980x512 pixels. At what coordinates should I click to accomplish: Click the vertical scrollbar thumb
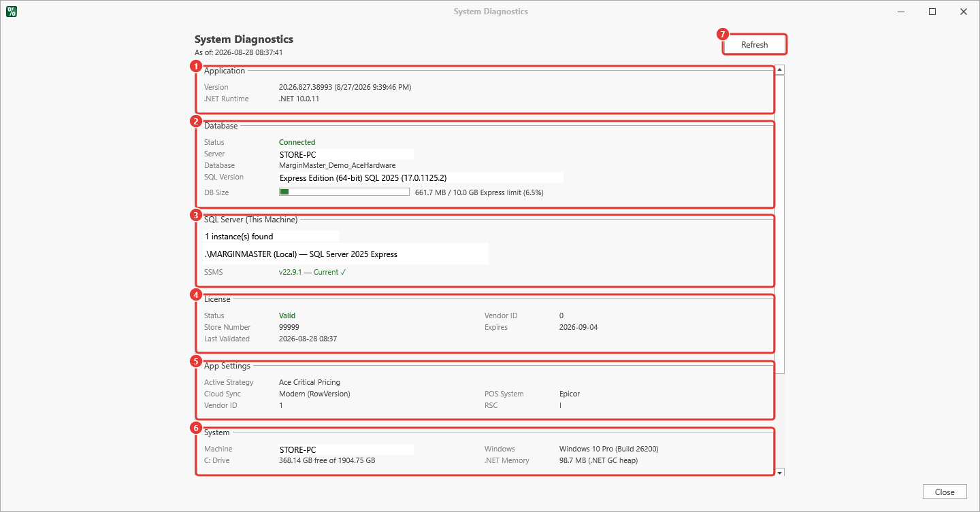(x=780, y=224)
